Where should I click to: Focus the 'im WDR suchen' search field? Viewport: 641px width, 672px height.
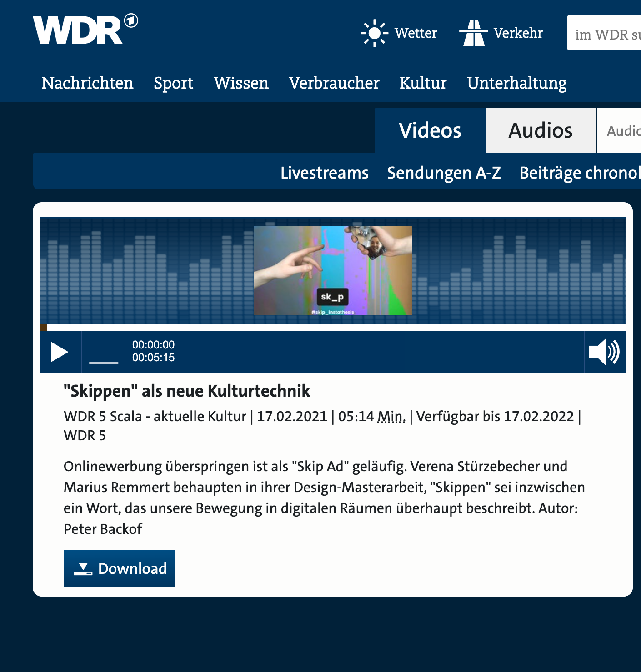(604, 33)
